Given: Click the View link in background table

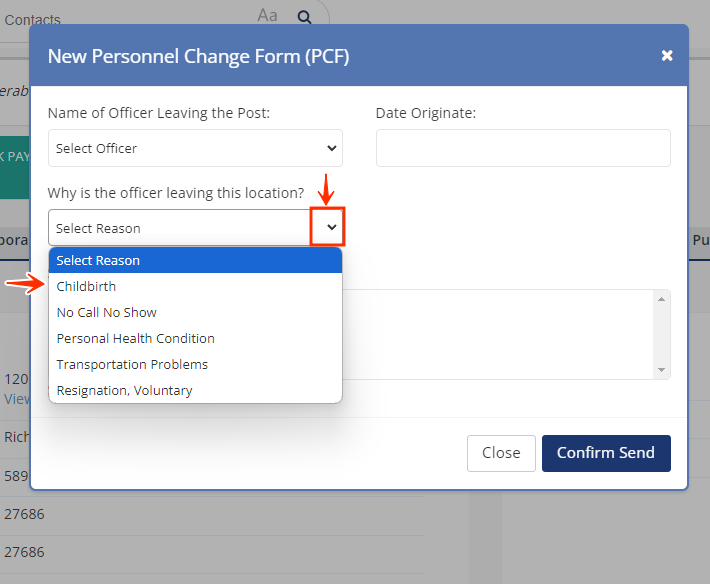Looking at the screenshot, I should click(17, 399).
